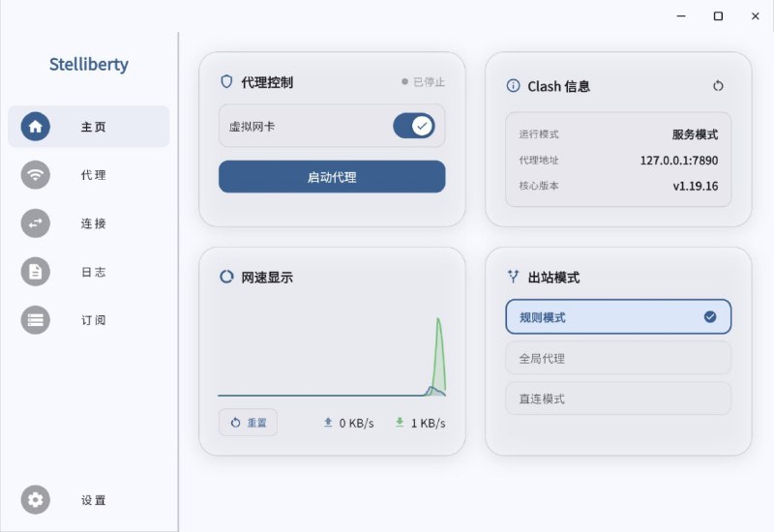Switch to the 主页 tab label
774x532 pixels.
94,127
